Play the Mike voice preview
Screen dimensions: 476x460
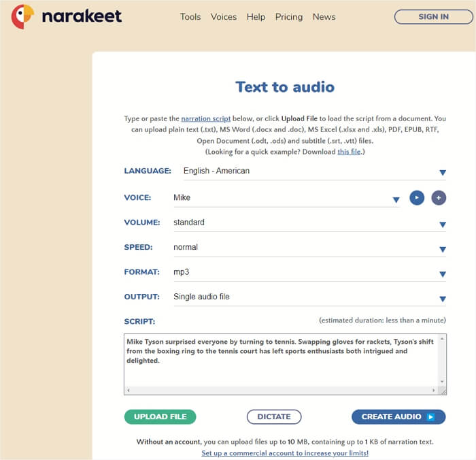point(417,198)
